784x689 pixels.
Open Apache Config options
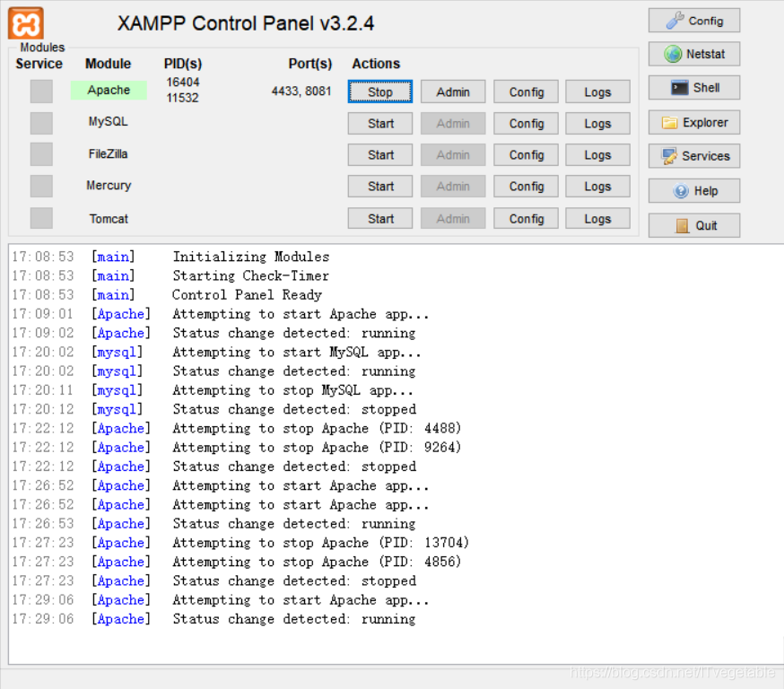[x=526, y=92]
